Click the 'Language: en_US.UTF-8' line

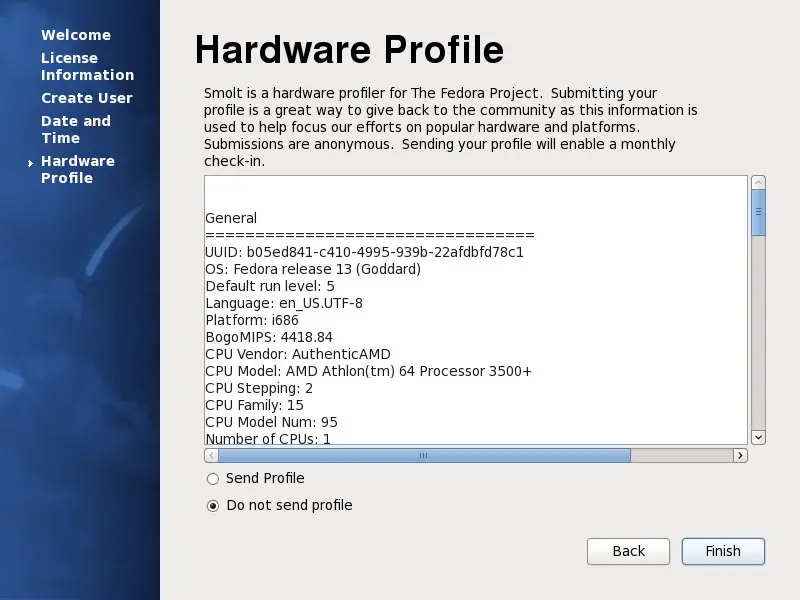click(x=284, y=303)
